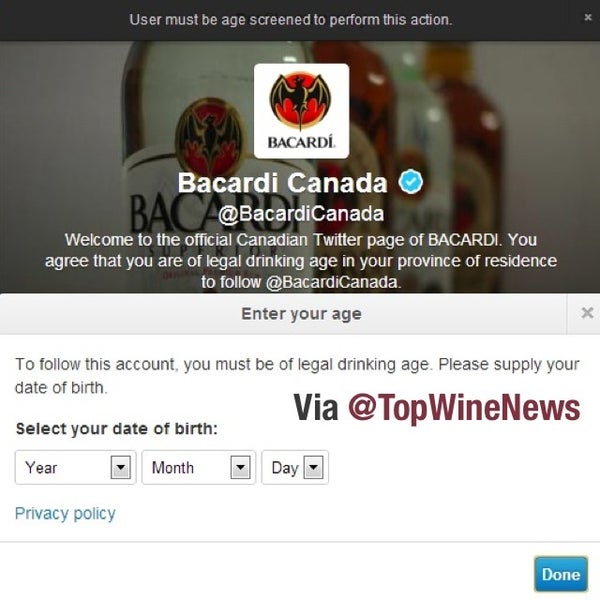The width and height of the screenshot is (600, 600).
Task: Click the Enter your age dialog title
Action: click(301, 314)
